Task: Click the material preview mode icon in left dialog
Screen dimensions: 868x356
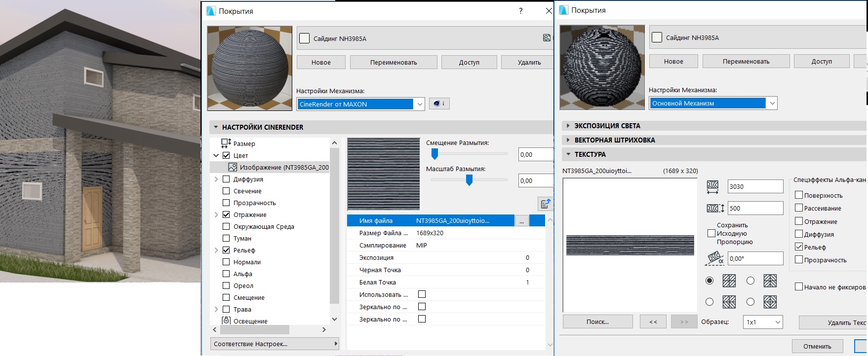Action: pyautogui.click(x=547, y=38)
